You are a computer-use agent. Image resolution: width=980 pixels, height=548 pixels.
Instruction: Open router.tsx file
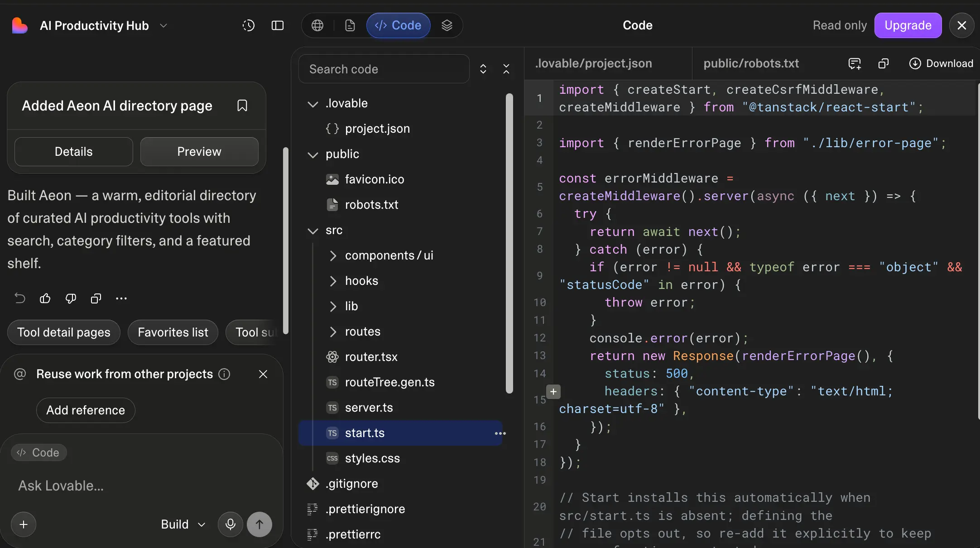(401, 357)
